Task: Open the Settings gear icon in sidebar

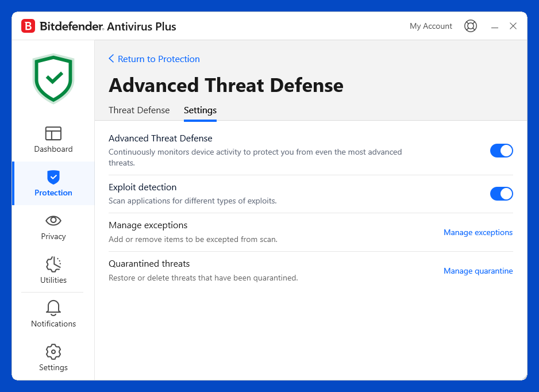Action: tap(53, 352)
